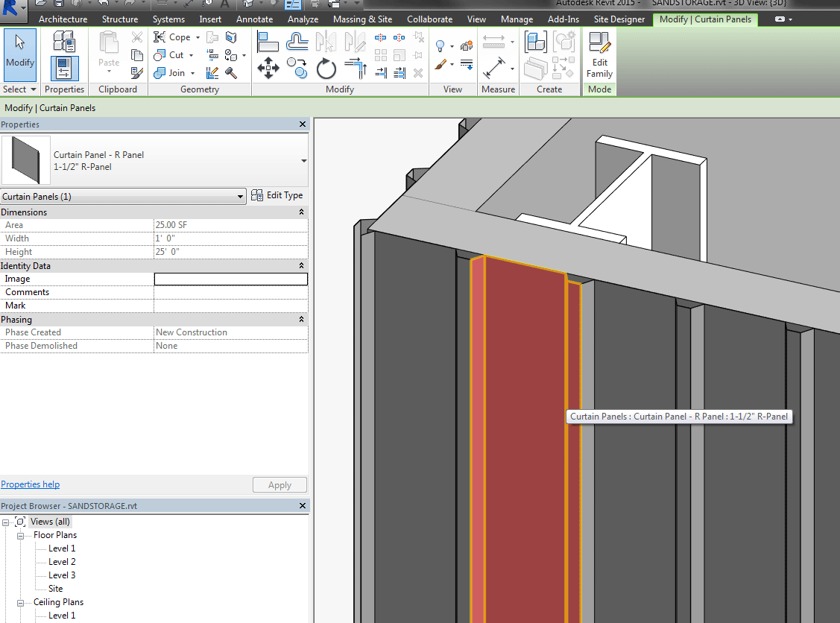840x623 pixels.
Task: Open the panel type selector dropdown
Action: [303, 161]
